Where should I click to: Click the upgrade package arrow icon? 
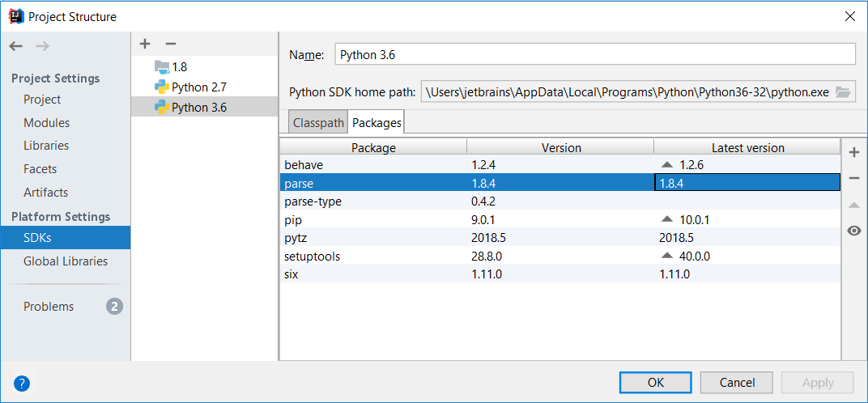pyautogui.click(x=853, y=205)
